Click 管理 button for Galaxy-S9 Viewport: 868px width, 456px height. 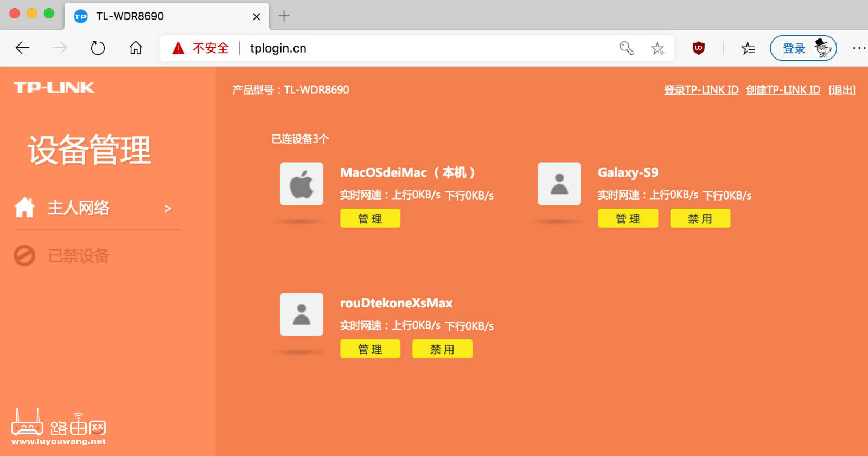(628, 219)
